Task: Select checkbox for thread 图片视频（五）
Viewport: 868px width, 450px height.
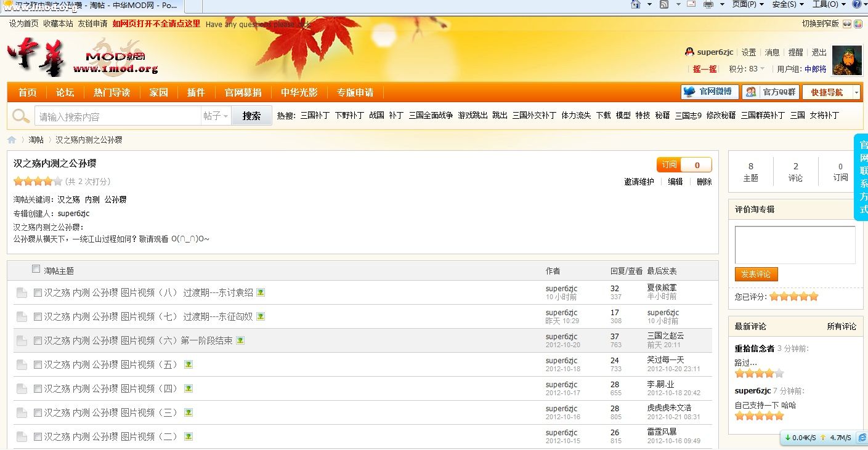Action: (x=38, y=364)
